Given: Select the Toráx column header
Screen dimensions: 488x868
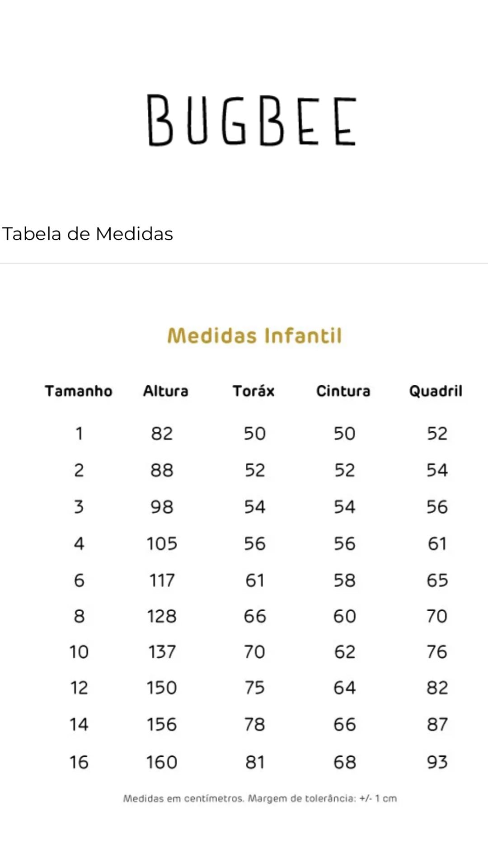Looking at the screenshot, I should point(253,391).
